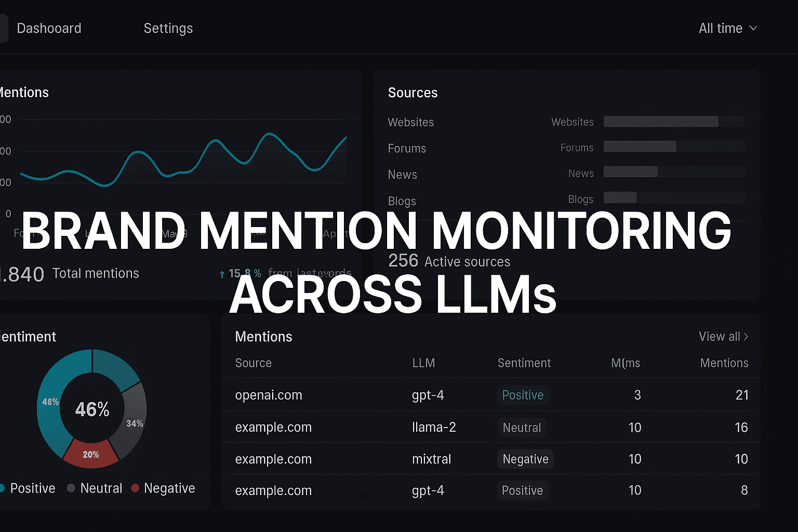Switch to the Dashboard tab
The width and height of the screenshot is (798, 532).
coord(49,29)
